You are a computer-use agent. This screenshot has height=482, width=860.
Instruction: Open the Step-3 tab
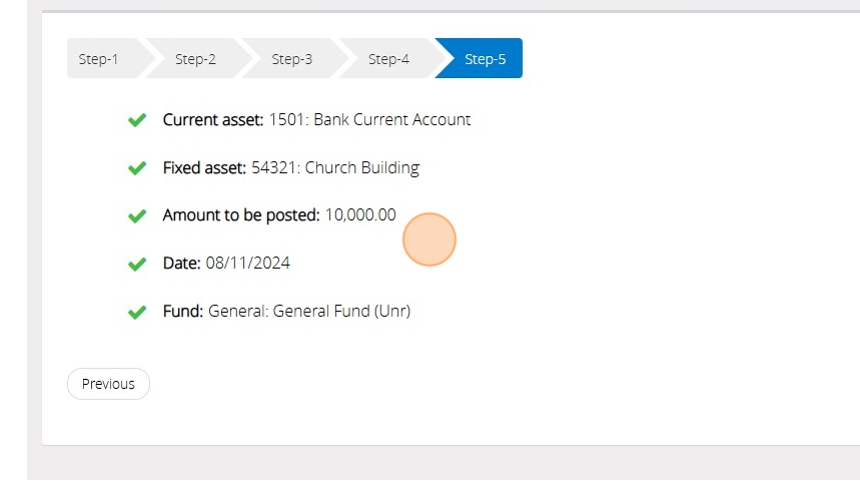coord(292,59)
